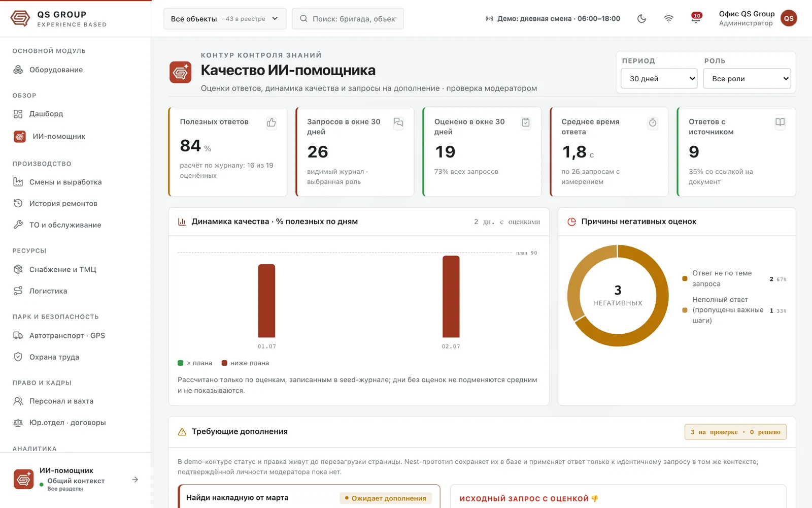Click Автотранспорт · GPS truck icon

pyautogui.click(x=18, y=335)
